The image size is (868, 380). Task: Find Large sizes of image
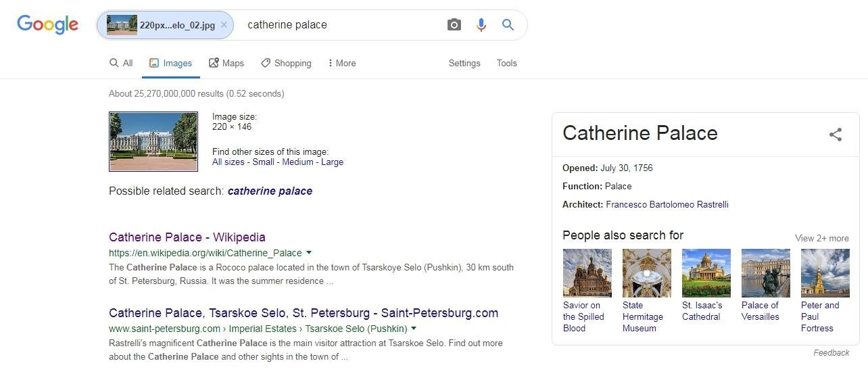[333, 162]
